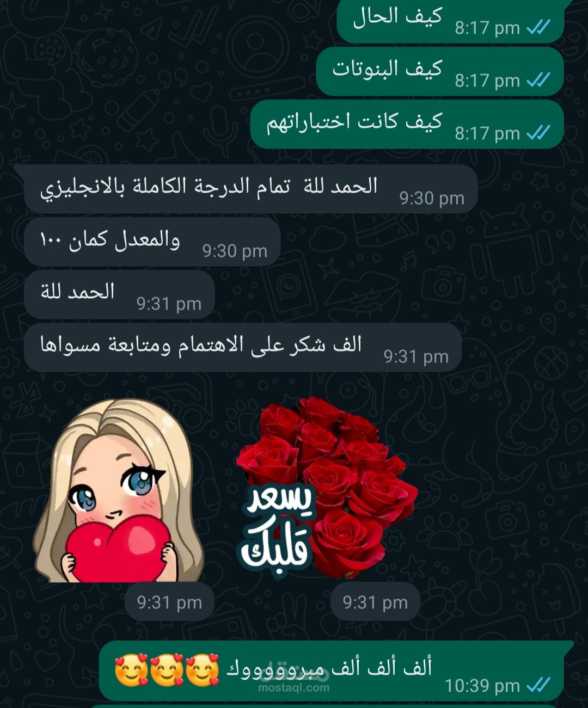Tap the 9:31 pm timestamp under girl sticker
This screenshot has width=588, height=708.
(169, 602)
